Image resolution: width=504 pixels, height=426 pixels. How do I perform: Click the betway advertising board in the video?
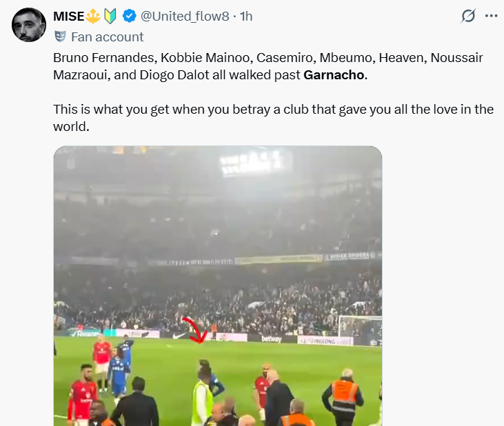[x=272, y=338]
